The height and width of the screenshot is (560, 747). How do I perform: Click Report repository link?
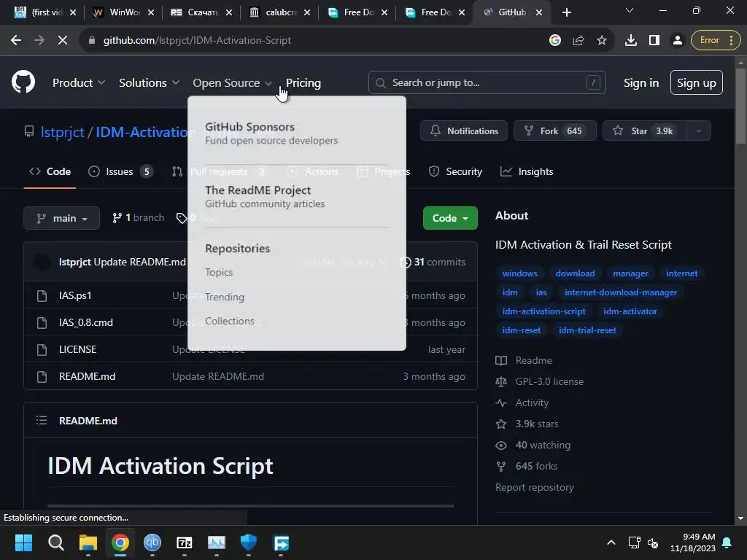coord(535,488)
